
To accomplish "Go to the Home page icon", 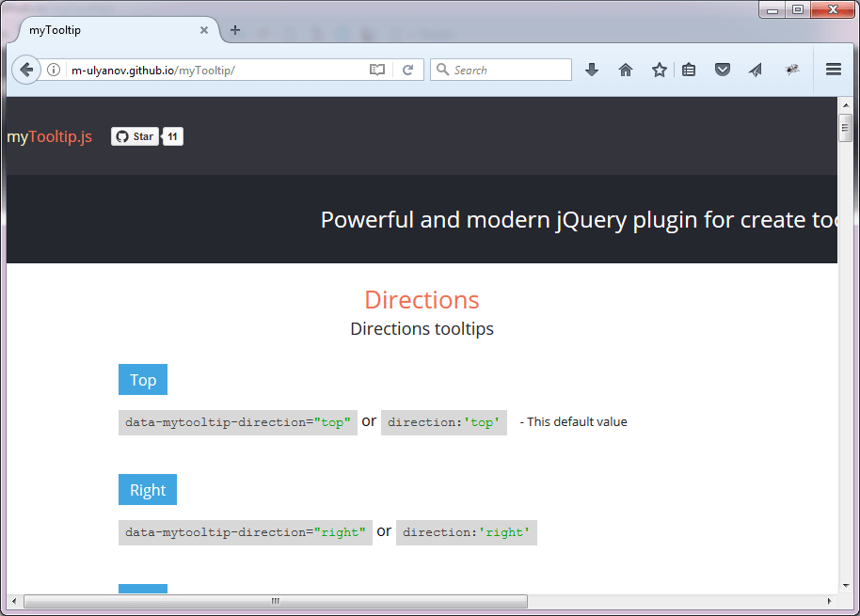I will point(626,70).
